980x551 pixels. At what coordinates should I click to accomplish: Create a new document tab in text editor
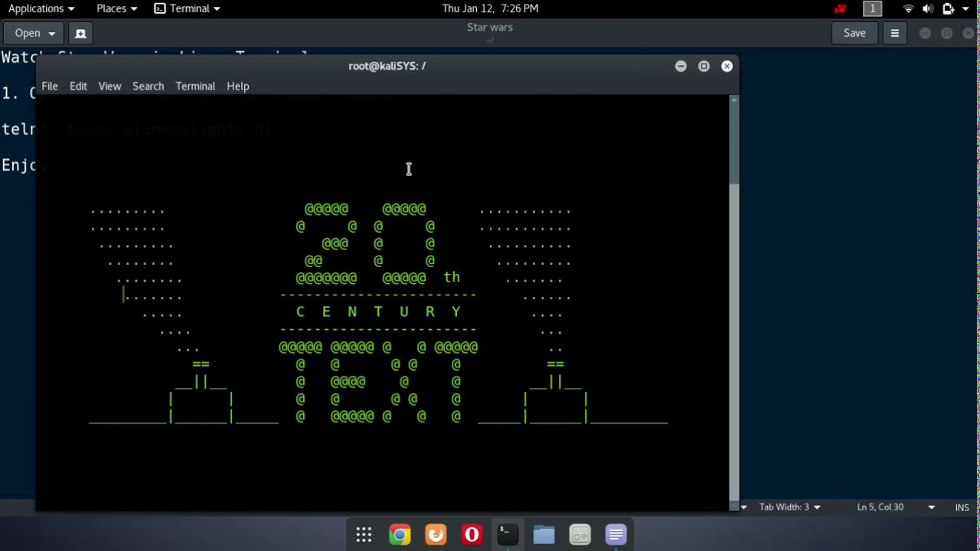click(80, 33)
